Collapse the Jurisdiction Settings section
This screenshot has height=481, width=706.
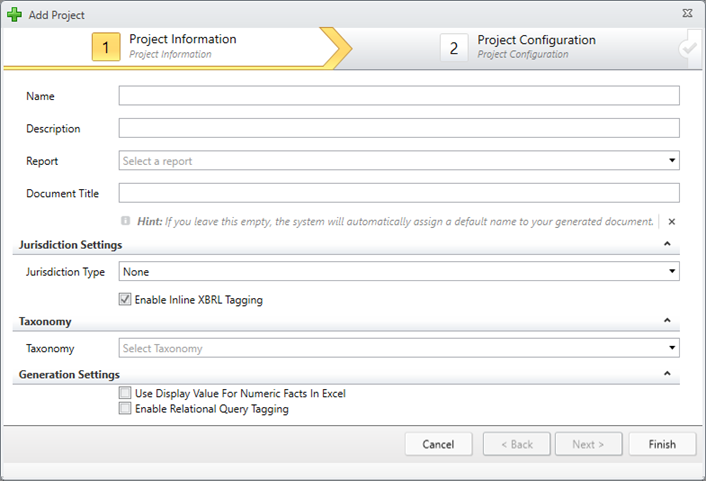tap(667, 244)
